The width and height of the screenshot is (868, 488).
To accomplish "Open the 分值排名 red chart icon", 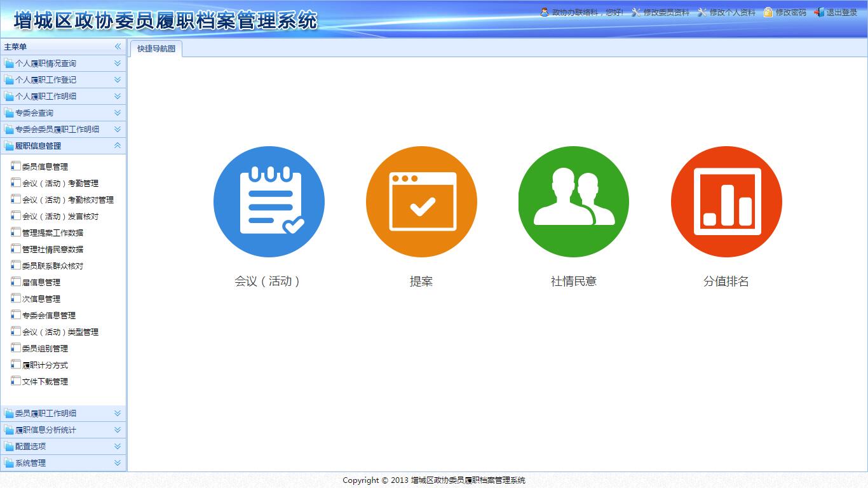I will [x=726, y=201].
